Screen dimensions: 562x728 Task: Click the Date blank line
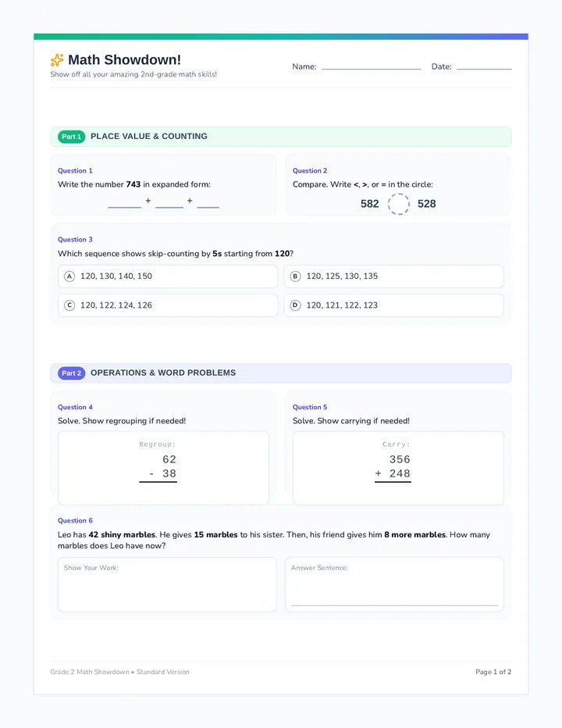(484, 67)
